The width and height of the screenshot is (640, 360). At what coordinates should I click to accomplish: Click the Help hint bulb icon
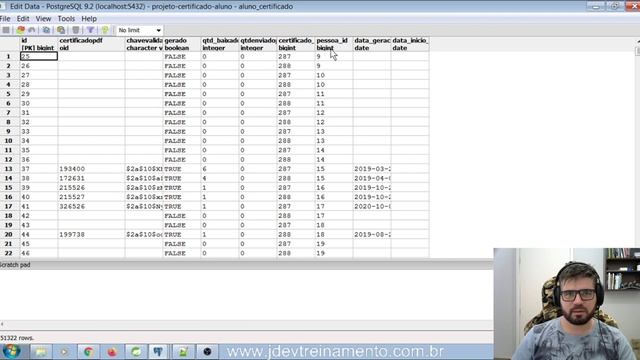(105, 30)
